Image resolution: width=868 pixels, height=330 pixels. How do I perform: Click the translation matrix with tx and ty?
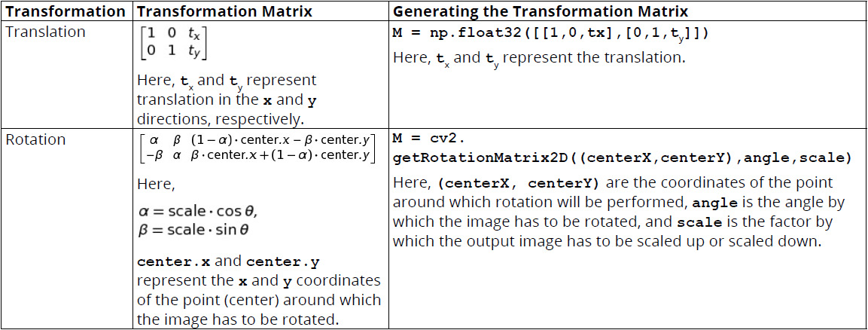[x=172, y=43]
